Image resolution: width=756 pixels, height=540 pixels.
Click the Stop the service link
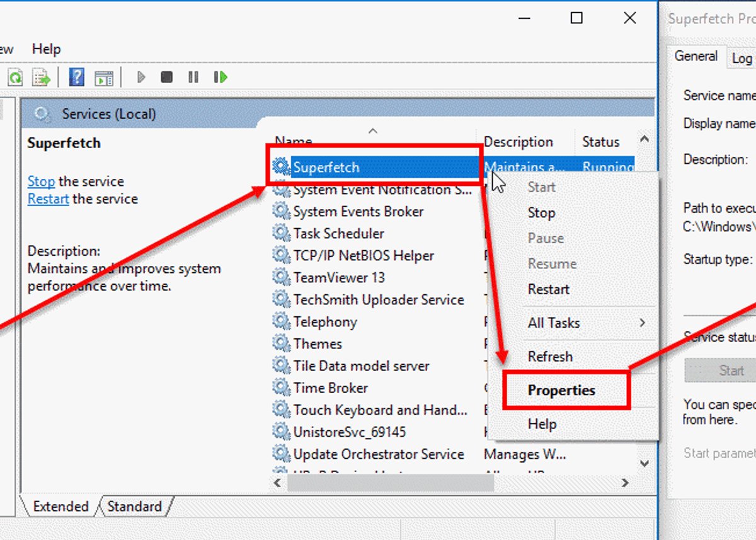click(x=41, y=181)
